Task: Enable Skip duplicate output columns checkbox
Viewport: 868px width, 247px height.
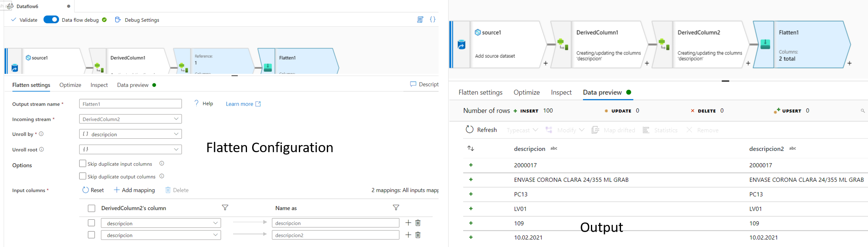Action: pos(83,176)
